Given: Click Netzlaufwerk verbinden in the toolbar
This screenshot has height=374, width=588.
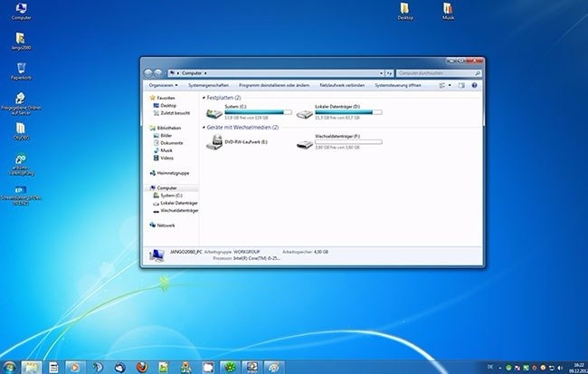Looking at the screenshot, I should pyautogui.click(x=342, y=85).
